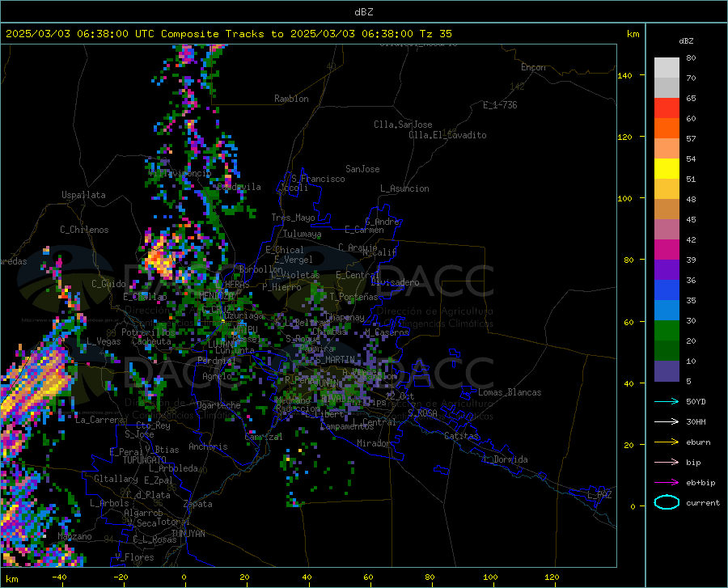Click the Tulumaya map label

point(302,234)
